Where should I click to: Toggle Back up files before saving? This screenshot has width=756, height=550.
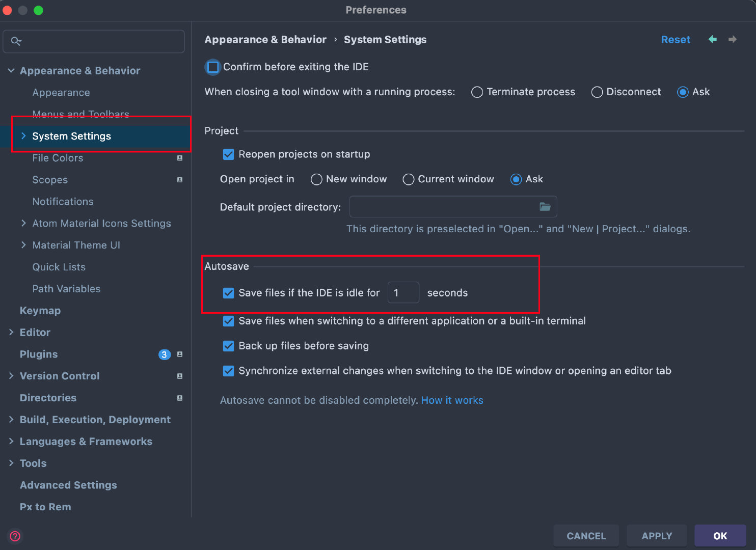pyautogui.click(x=229, y=346)
